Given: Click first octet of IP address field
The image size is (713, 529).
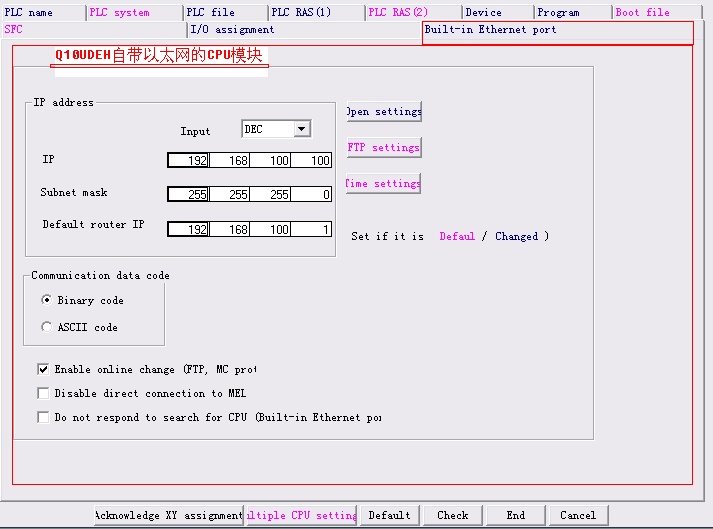Looking at the screenshot, I should point(189,160).
